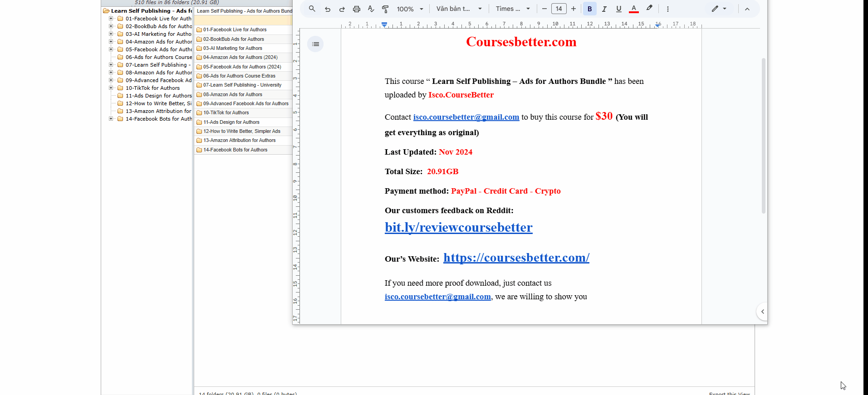868x395 pixels.
Task: Select 10-TikTok for Authors in tree
Action: (x=152, y=88)
